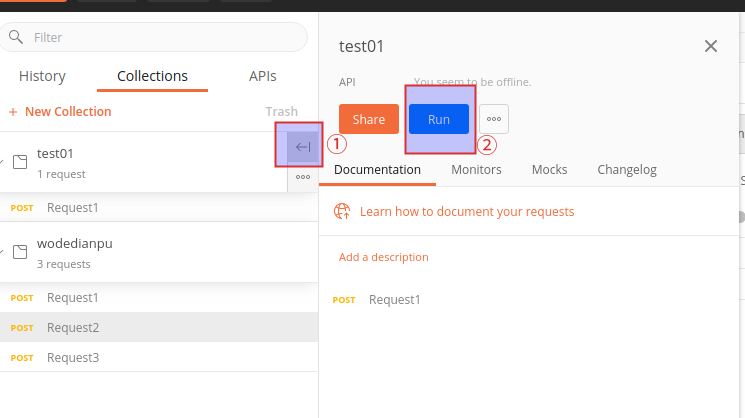Image resolution: width=745 pixels, height=418 pixels.
Task: Open the Documentation tab
Action: tap(377, 170)
